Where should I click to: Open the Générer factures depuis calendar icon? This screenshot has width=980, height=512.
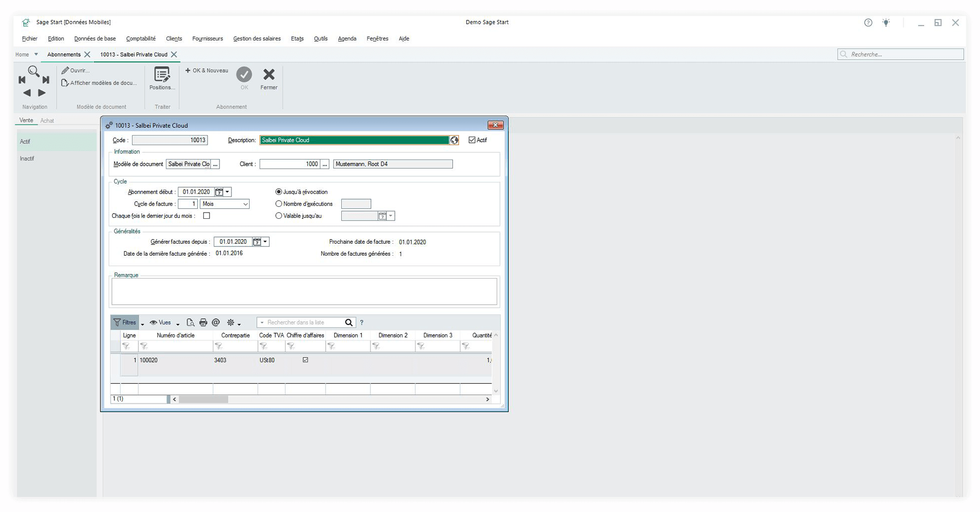click(256, 242)
